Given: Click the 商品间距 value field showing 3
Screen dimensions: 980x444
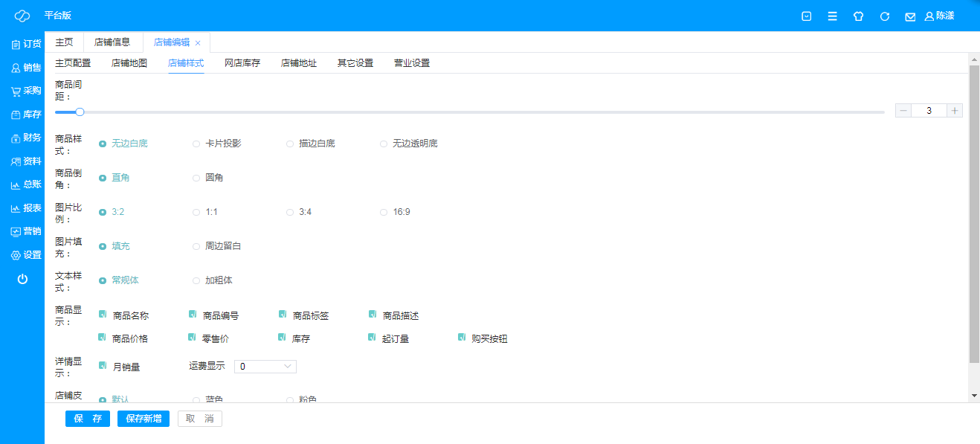Looking at the screenshot, I should pyautogui.click(x=929, y=111).
